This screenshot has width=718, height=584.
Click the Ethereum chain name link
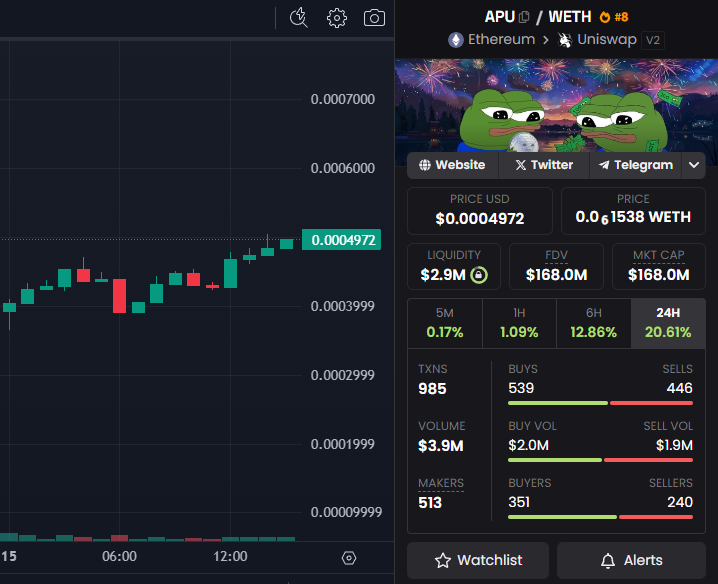pos(501,39)
